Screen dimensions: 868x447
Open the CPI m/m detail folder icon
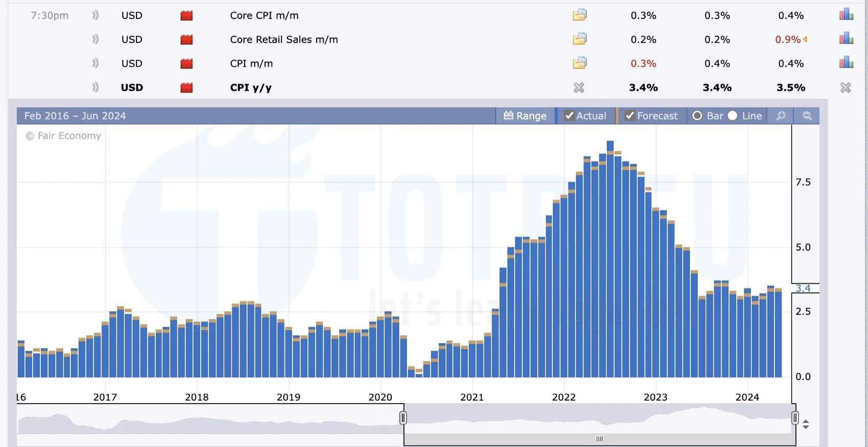[x=579, y=63]
